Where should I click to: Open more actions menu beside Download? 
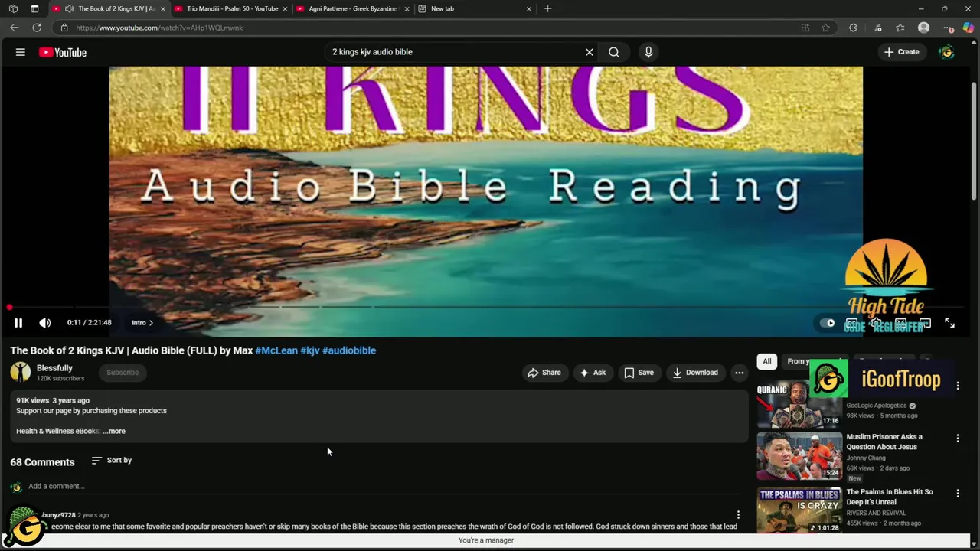coord(740,373)
